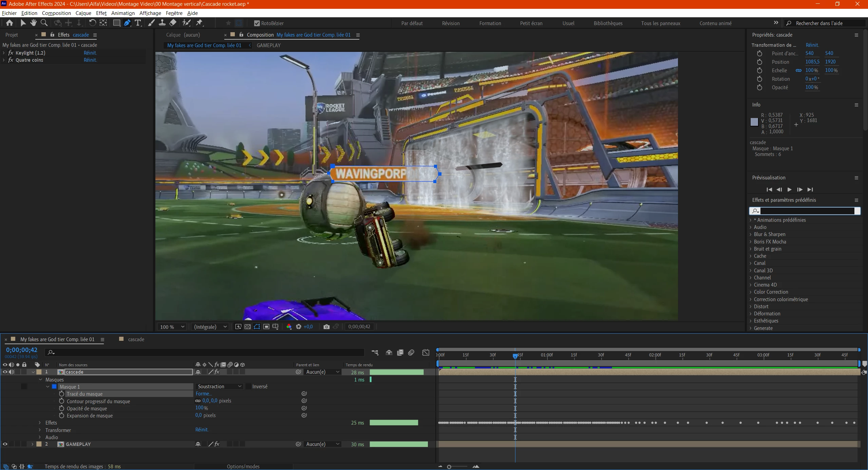This screenshot has width=868, height=470.
Task: Toggle the RotoBézier checkbox
Action: (x=257, y=23)
